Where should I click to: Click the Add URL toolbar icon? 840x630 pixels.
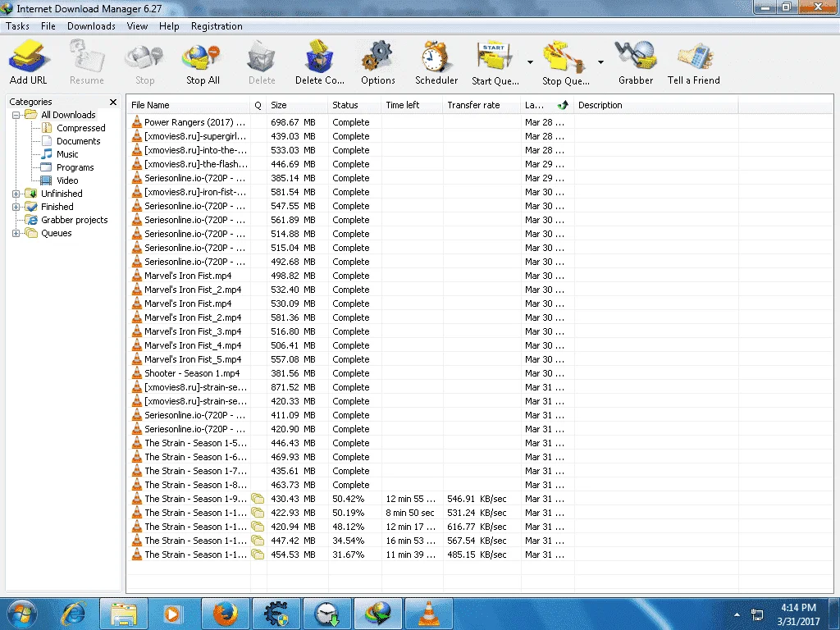pyautogui.click(x=29, y=62)
